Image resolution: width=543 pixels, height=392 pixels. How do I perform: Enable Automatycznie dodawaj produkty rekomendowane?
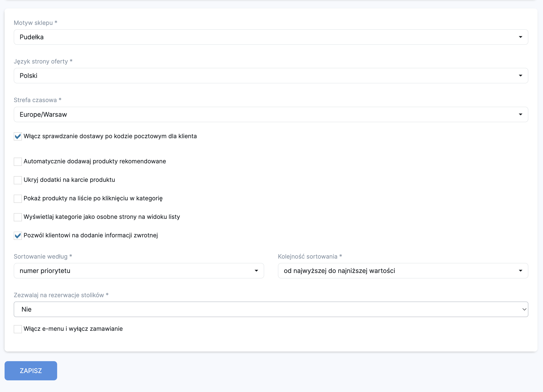(18, 162)
